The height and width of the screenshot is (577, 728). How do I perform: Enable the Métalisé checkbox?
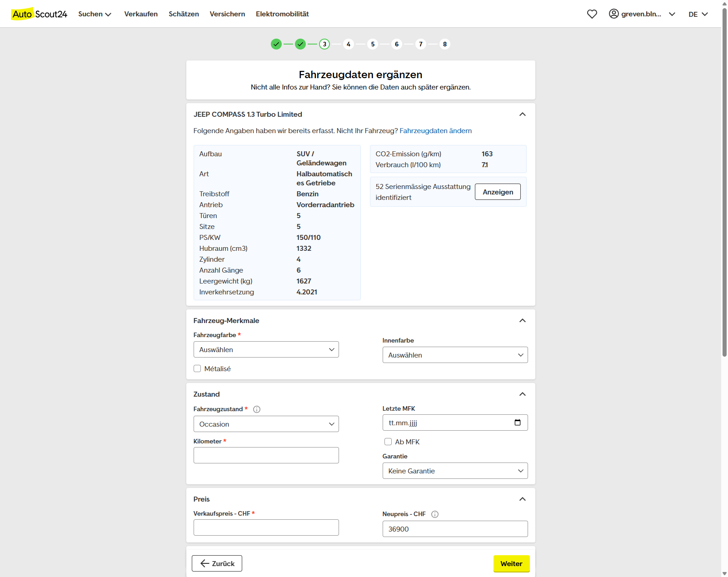[197, 368]
